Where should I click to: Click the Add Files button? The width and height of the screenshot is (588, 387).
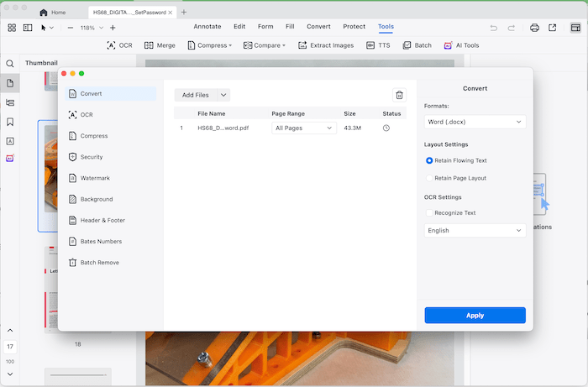click(195, 96)
